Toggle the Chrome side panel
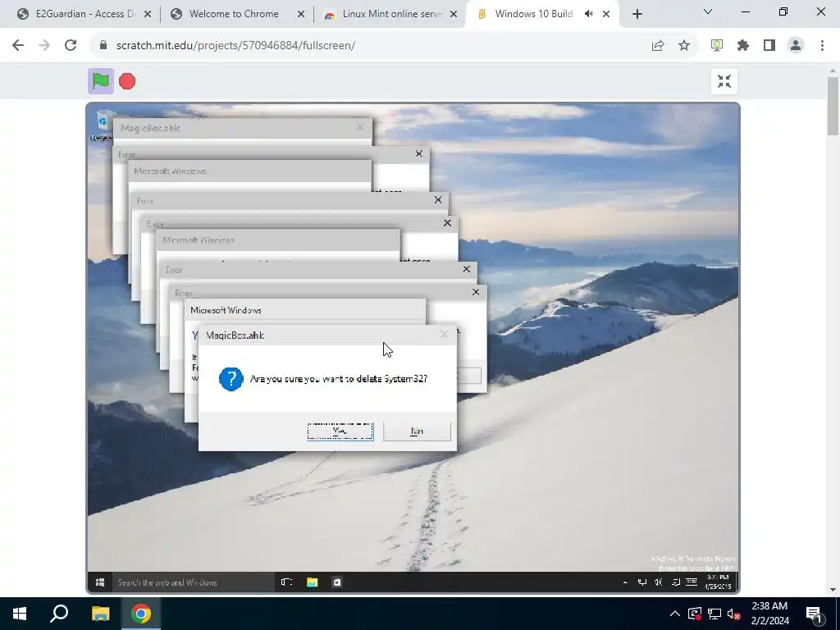840x630 pixels. click(769, 46)
